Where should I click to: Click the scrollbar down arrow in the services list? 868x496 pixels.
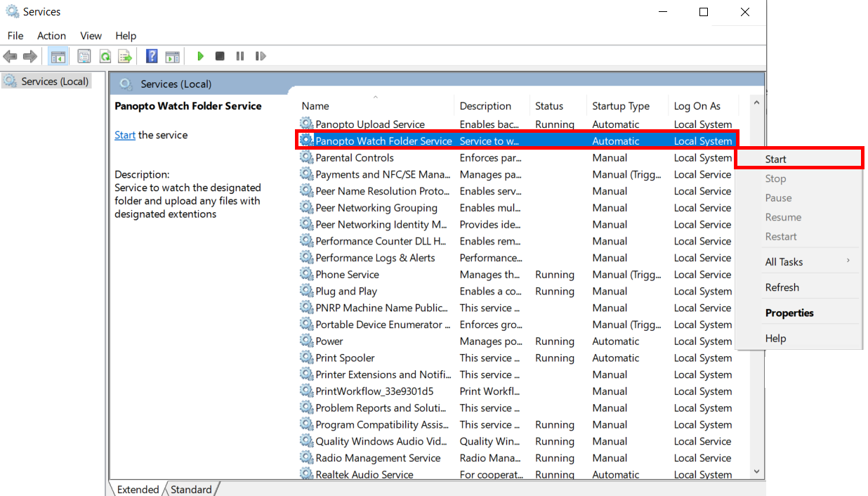point(756,471)
